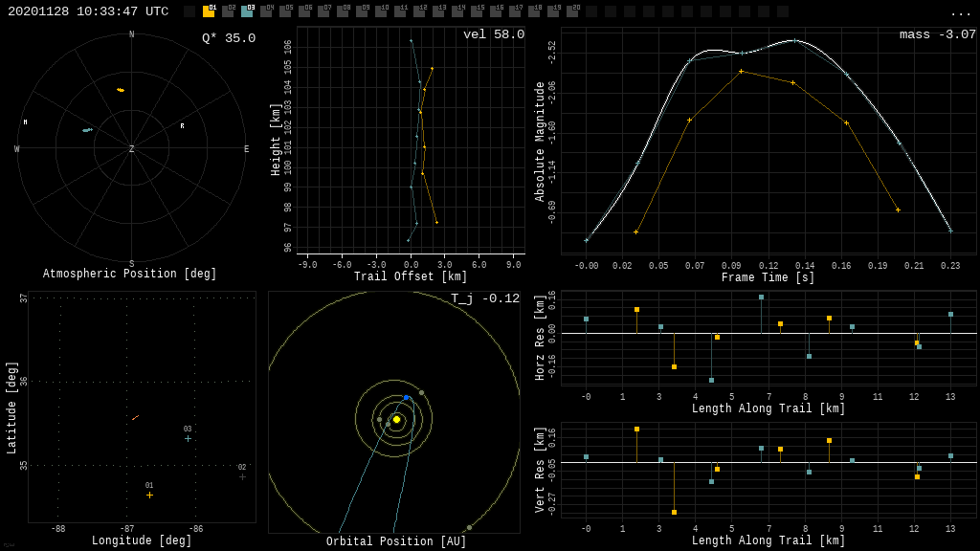This screenshot has height=551, width=980.
Task: Open the three-dots menu in top right
Action: [960, 12]
